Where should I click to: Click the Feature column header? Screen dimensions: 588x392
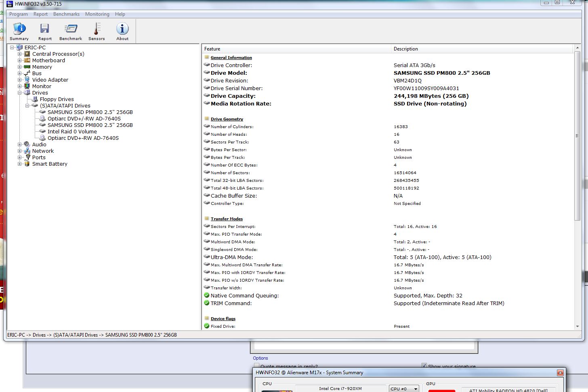pos(296,49)
